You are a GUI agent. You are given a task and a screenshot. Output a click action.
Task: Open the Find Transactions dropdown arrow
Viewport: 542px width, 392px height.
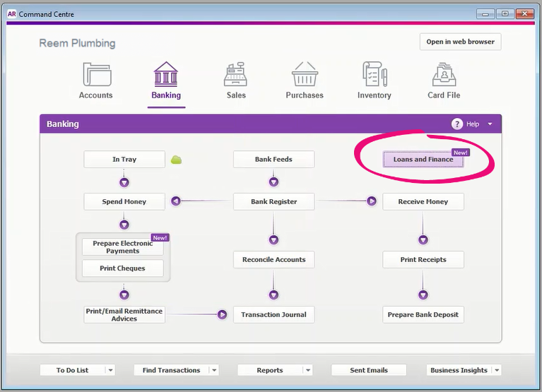[214, 370]
